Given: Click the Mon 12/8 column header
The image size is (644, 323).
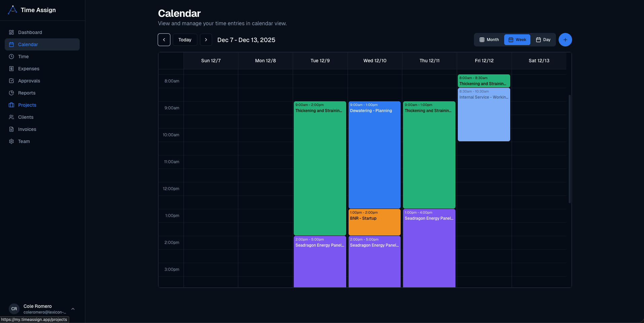Looking at the screenshot, I should click(266, 61).
